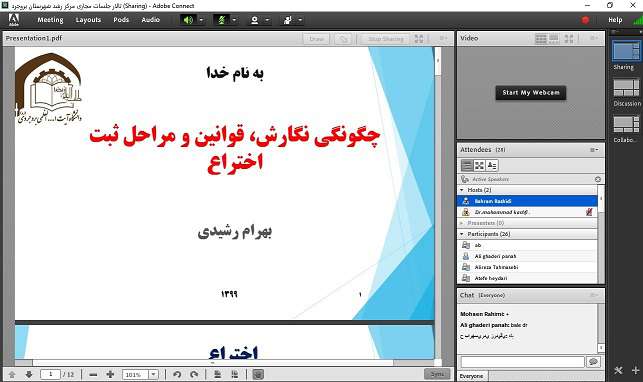Open Video pod options menu icon
643x382 pixels.
tap(594, 38)
